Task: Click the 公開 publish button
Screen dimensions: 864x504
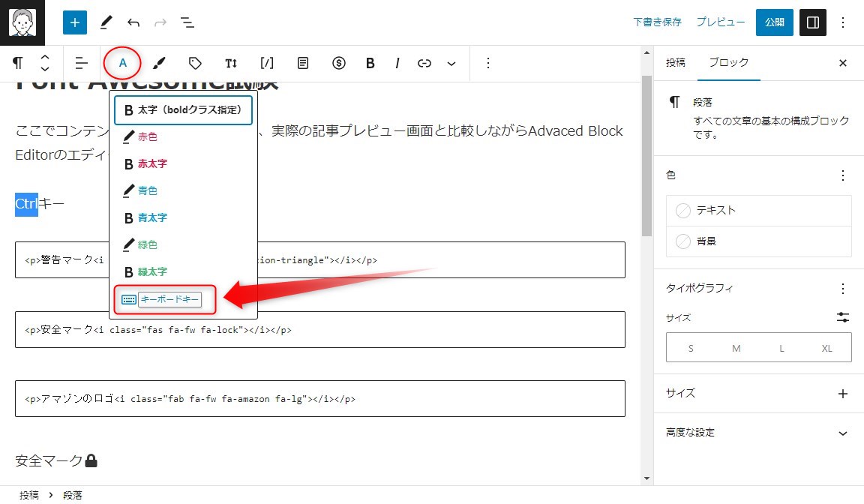Action: [774, 22]
